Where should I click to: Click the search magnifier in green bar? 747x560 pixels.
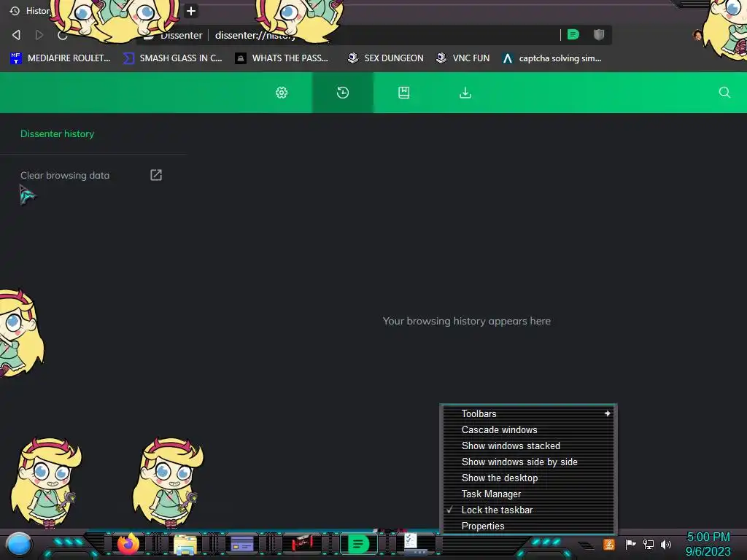tap(724, 93)
